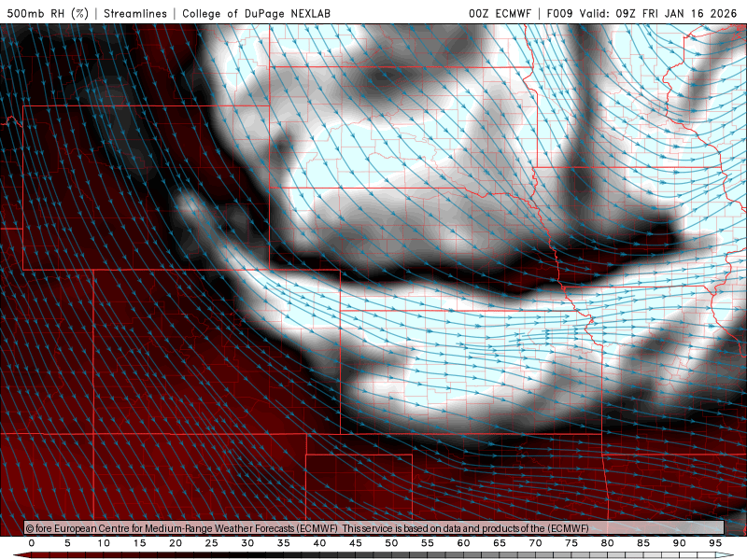This screenshot has height=560, width=747.
Task: Click the '40' value on color scale
Action: point(319,543)
